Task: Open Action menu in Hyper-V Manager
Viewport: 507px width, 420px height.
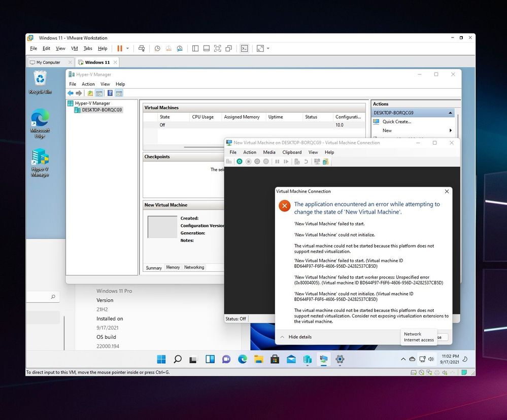Action: pos(88,84)
